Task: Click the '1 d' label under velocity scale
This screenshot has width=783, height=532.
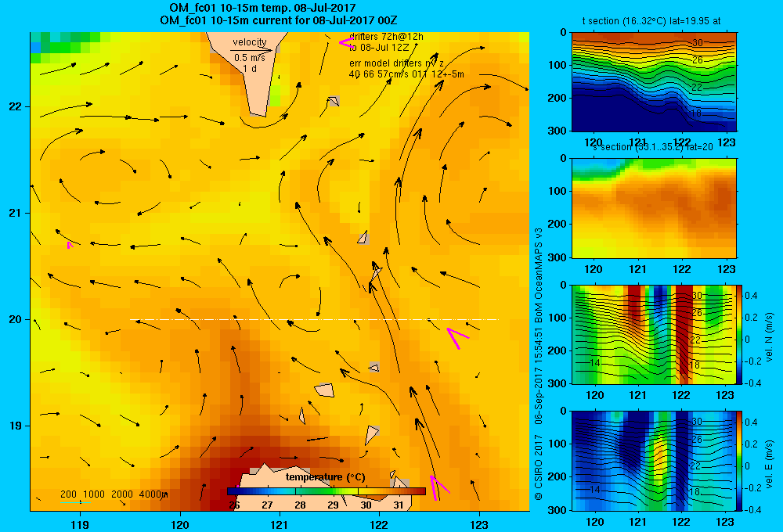Action: 250,68
